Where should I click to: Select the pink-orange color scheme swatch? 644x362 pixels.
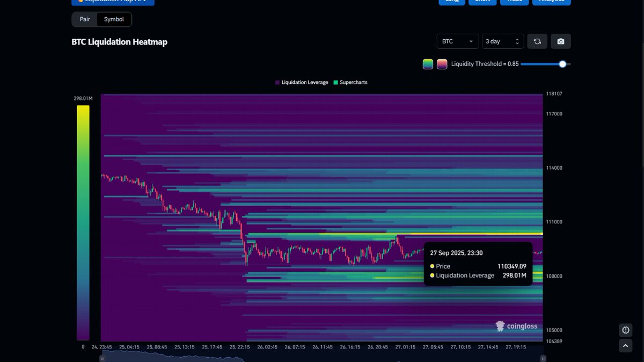tap(442, 64)
